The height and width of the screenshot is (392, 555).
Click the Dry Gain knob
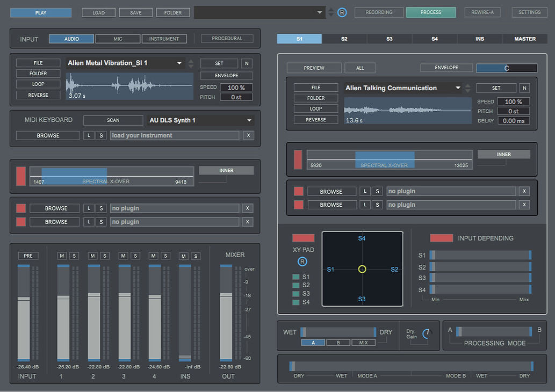427,334
